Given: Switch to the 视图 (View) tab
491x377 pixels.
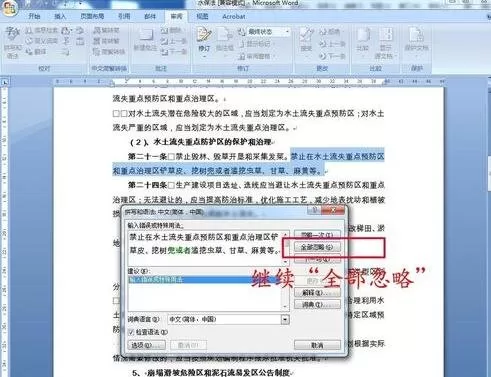Looking at the screenshot, I should click(x=202, y=16).
